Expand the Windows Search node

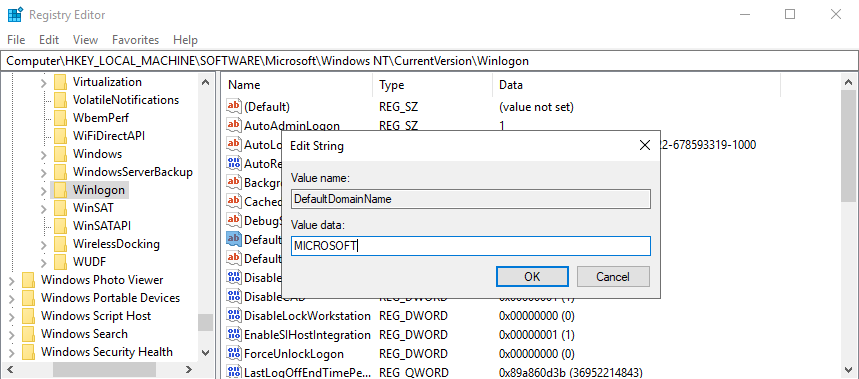[x=12, y=335]
